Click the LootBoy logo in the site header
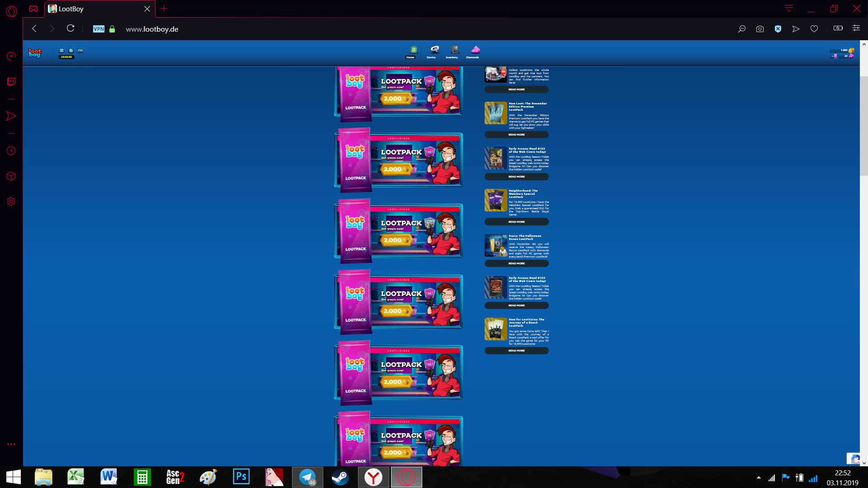The height and width of the screenshot is (488, 868). click(x=35, y=53)
